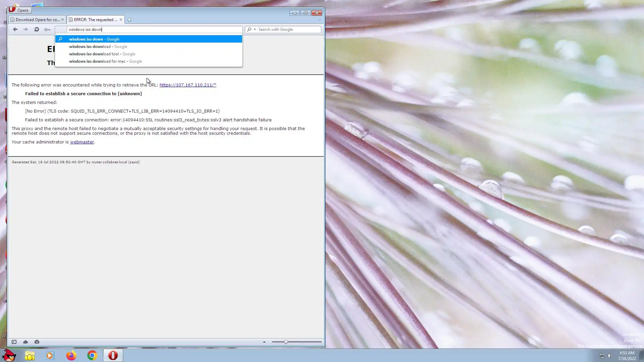Screen dimensions: 644x362
Task: Click the forward navigation arrow
Action: pyautogui.click(x=25, y=29)
